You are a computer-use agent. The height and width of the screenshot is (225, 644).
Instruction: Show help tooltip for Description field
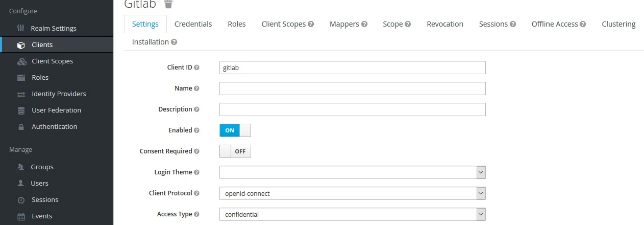(197, 109)
